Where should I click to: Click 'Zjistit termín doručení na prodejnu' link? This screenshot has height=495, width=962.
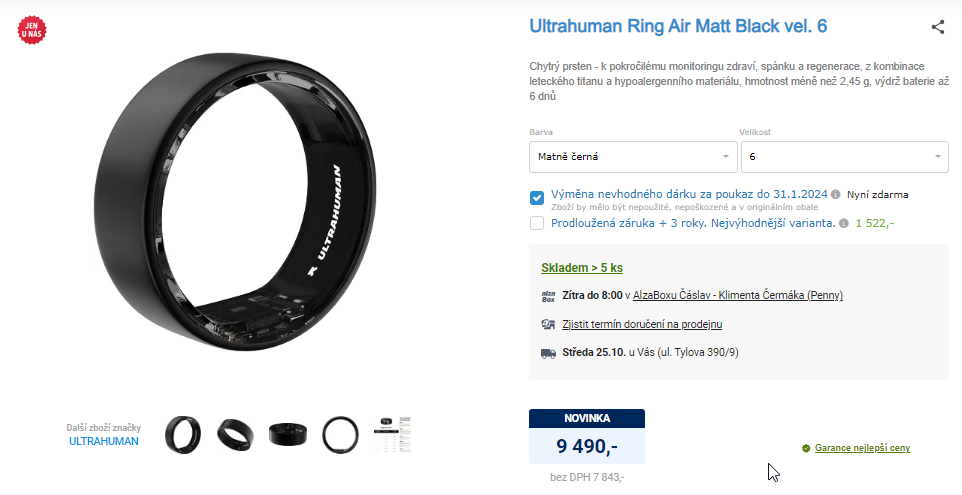point(642,324)
